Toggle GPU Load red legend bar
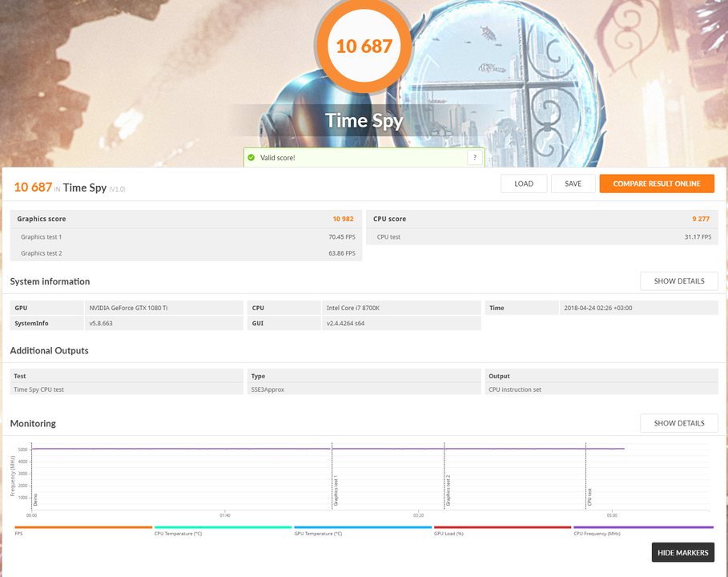 tap(503, 527)
